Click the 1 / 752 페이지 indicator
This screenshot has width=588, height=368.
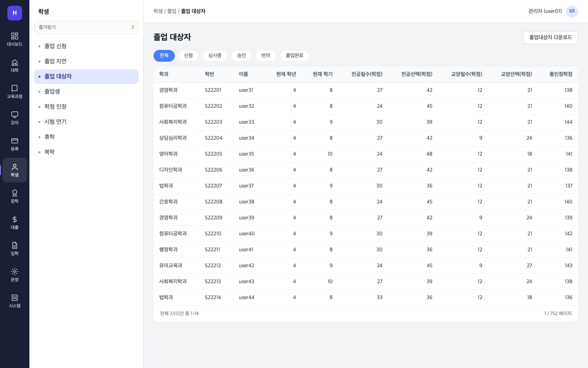point(558,313)
